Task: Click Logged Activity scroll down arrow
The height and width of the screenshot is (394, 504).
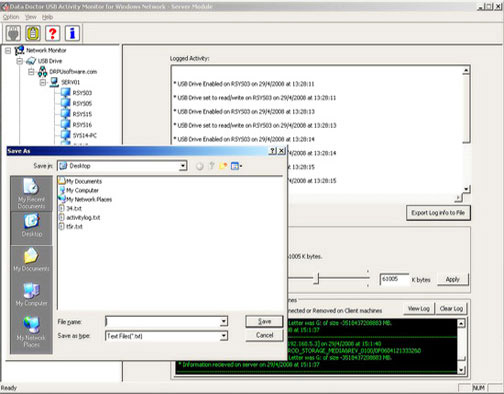Action: (466, 189)
